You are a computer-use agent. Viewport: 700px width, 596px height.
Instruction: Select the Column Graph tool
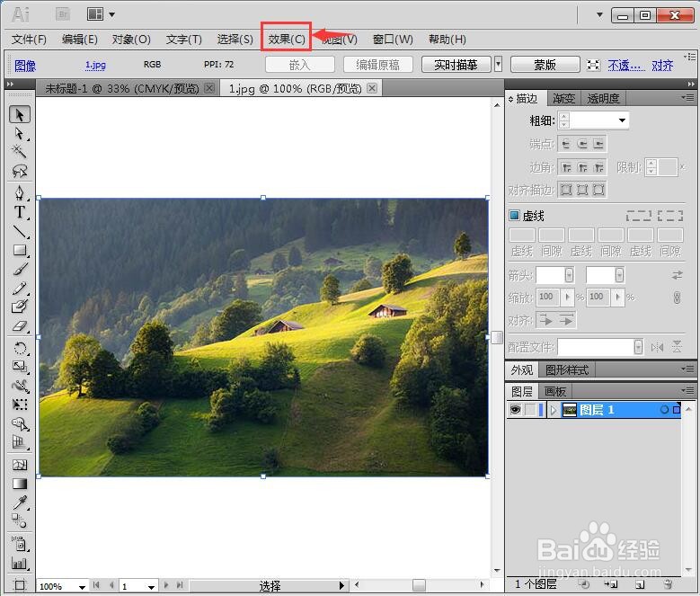20,563
